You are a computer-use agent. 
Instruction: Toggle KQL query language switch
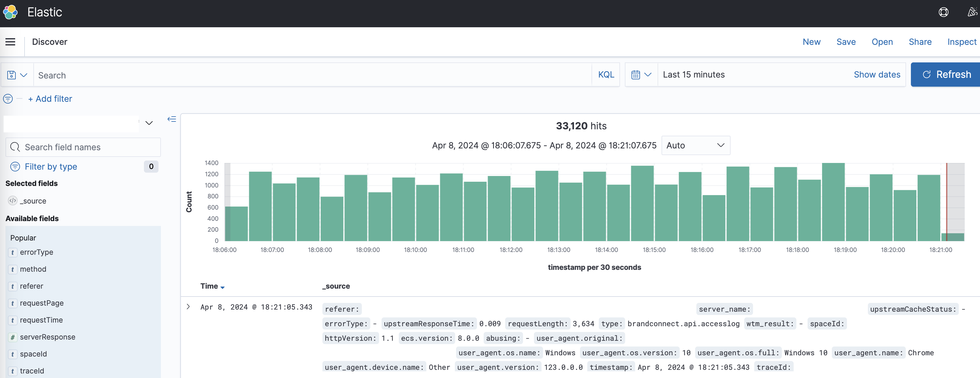pos(606,75)
